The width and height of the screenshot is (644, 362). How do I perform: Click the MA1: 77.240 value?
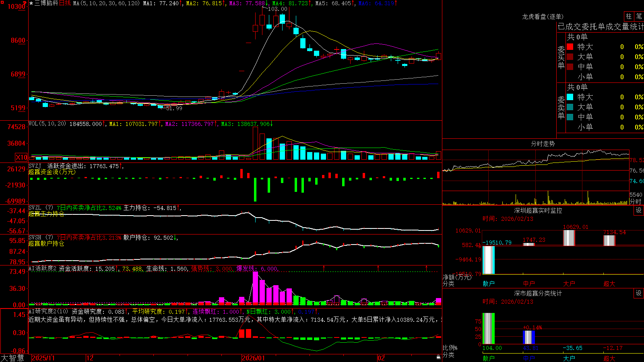[162, 3]
